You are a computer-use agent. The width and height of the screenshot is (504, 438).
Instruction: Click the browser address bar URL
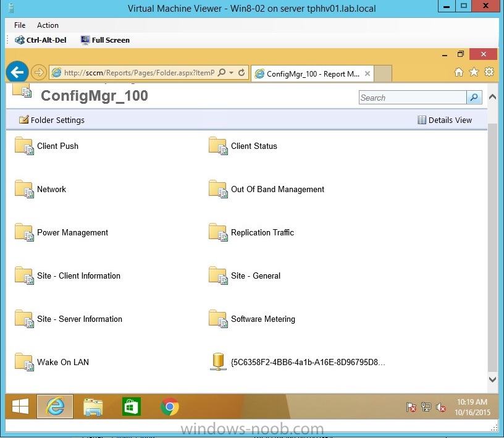click(139, 73)
